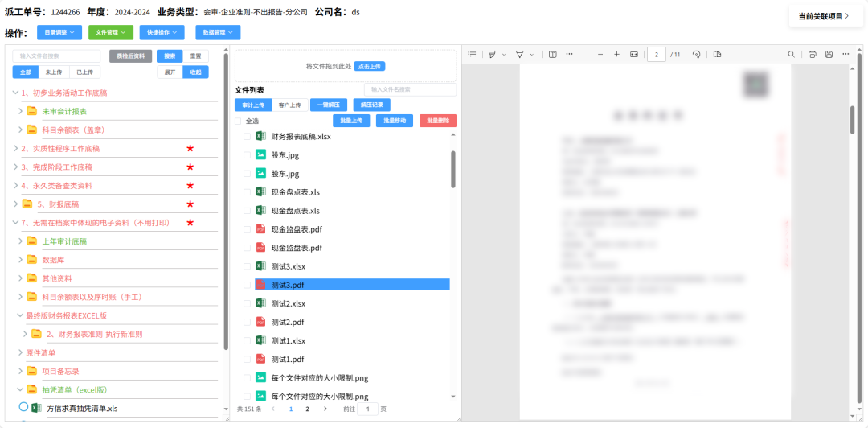Print the PDF document
This screenshot has height=428, width=868.
[x=813, y=54]
